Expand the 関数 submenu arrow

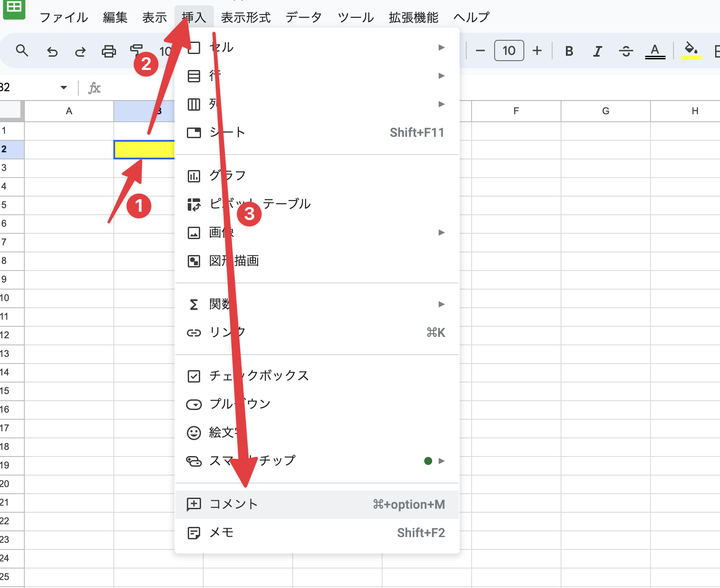[441, 304]
